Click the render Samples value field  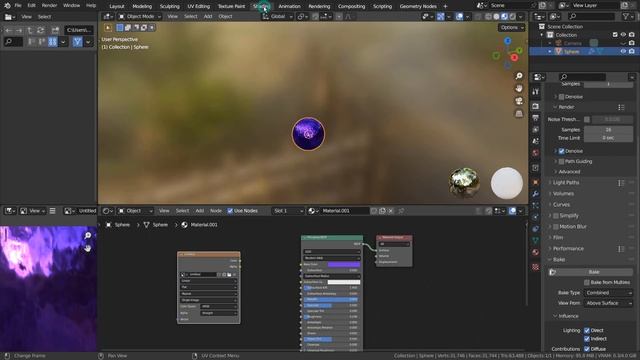pos(609,129)
